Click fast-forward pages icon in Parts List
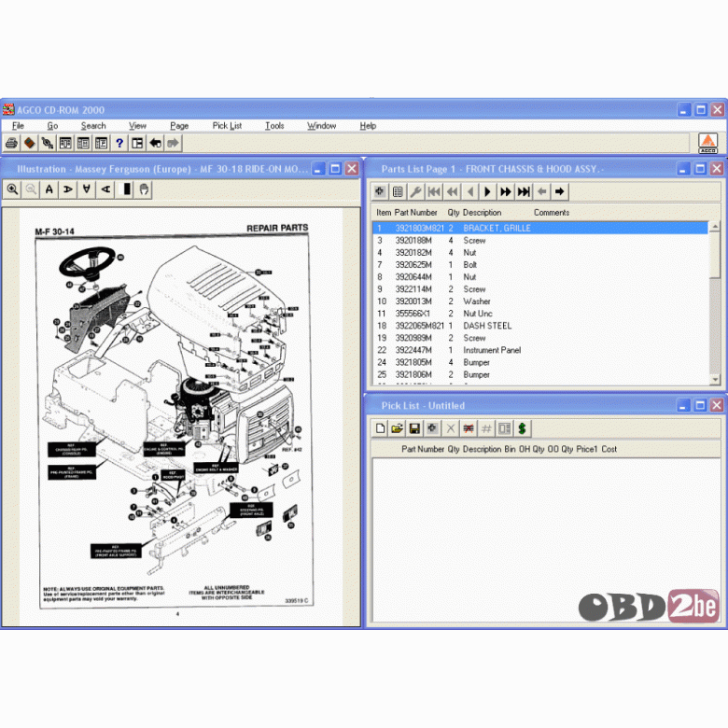728x728 pixels. click(506, 191)
